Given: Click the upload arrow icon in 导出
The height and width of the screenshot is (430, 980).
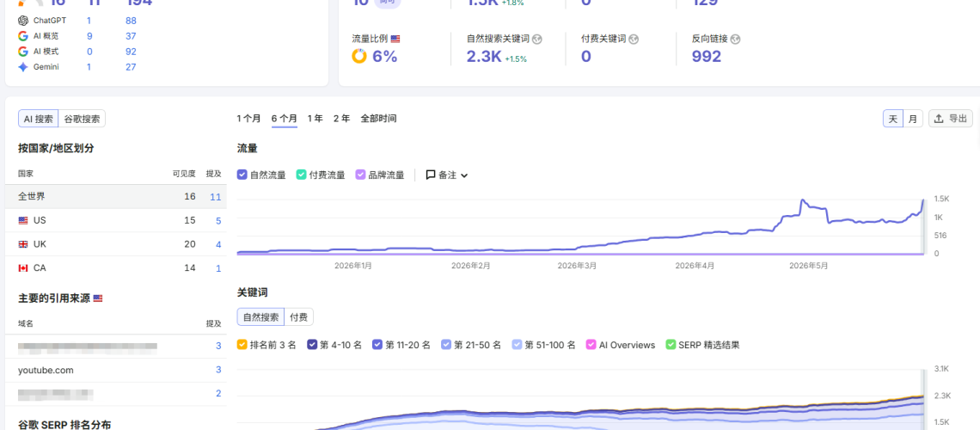Looking at the screenshot, I should 939,118.
